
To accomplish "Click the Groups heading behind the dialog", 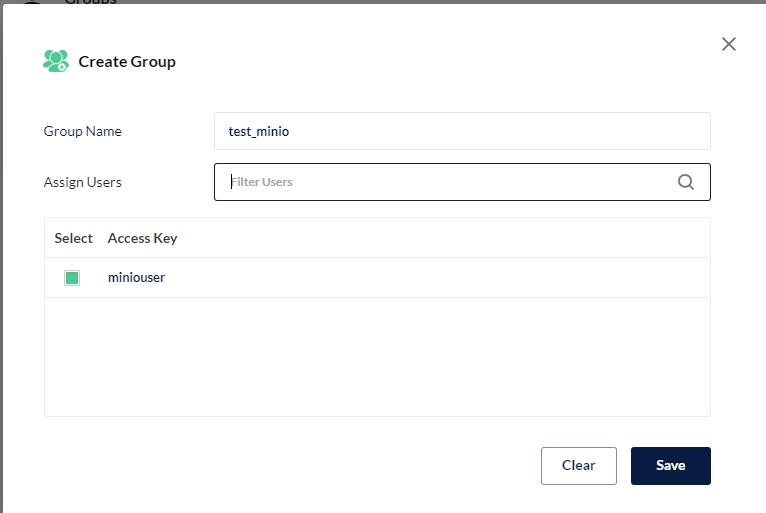I will pos(90,3).
